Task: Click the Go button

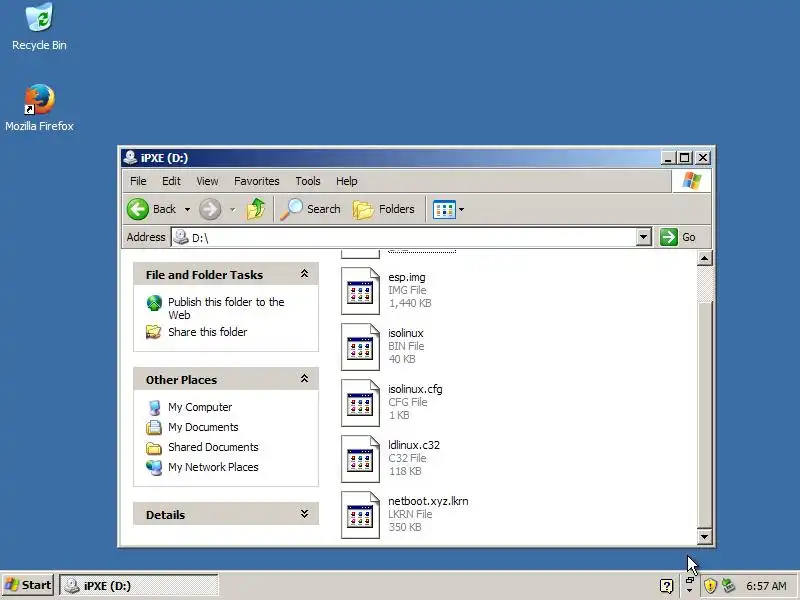Action: click(678, 237)
